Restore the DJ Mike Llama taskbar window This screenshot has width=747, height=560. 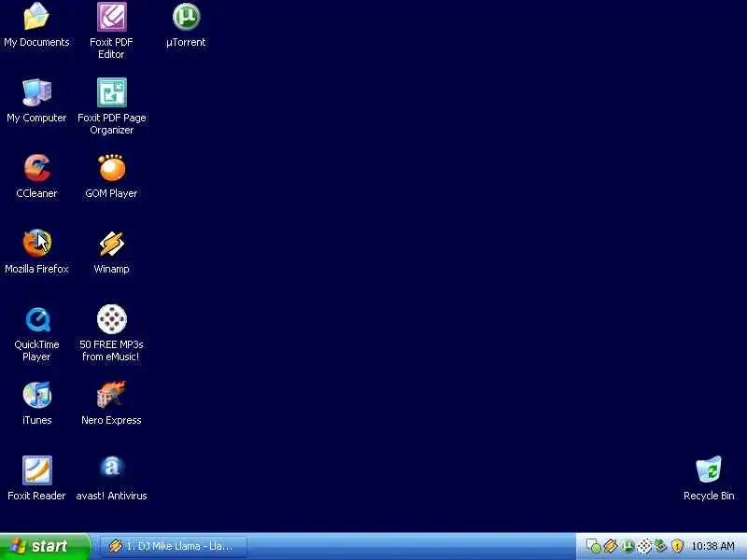(x=174, y=546)
